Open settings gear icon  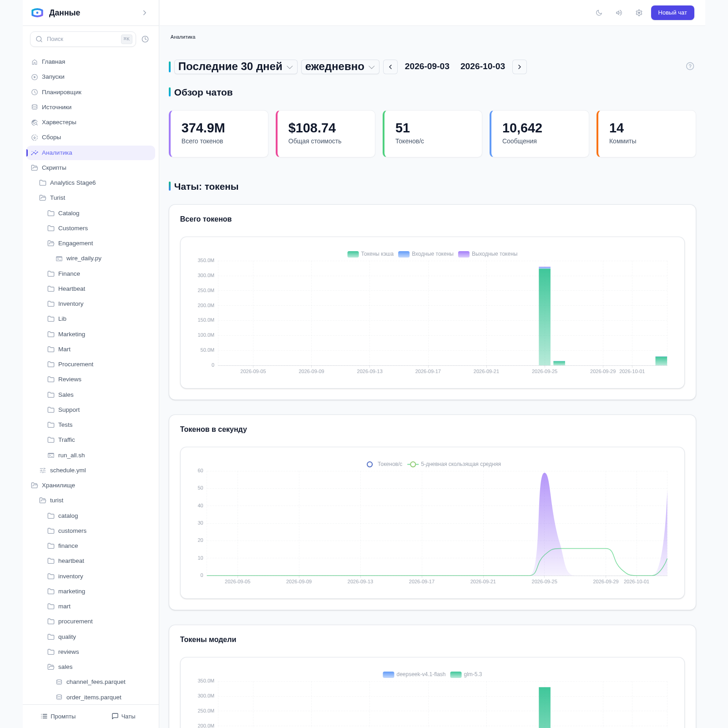click(x=639, y=13)
